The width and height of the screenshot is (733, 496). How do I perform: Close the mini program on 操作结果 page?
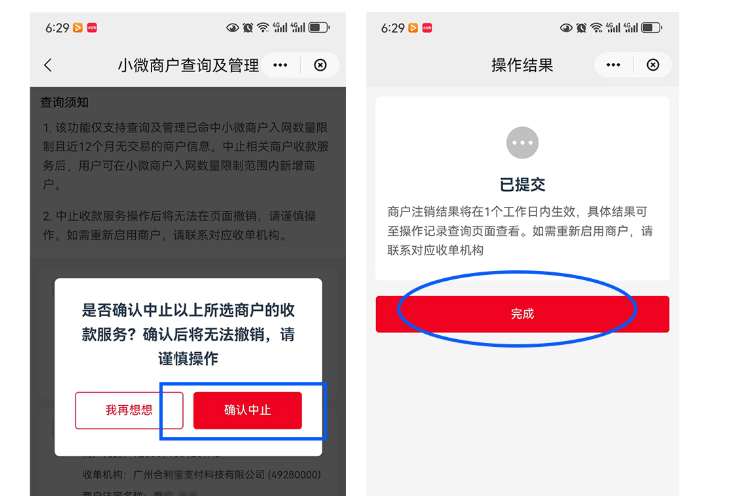[x=653, y=65]
